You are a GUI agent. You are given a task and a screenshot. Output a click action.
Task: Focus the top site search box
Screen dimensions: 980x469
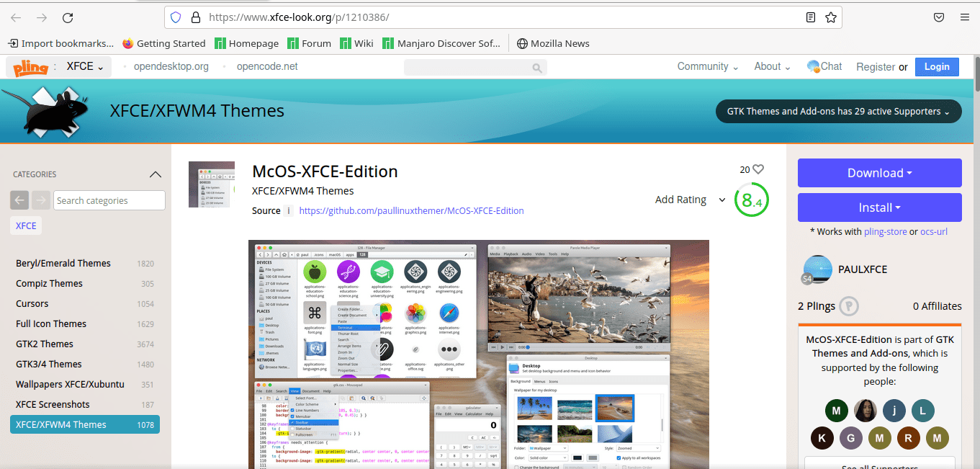click(x=475, y=68)
